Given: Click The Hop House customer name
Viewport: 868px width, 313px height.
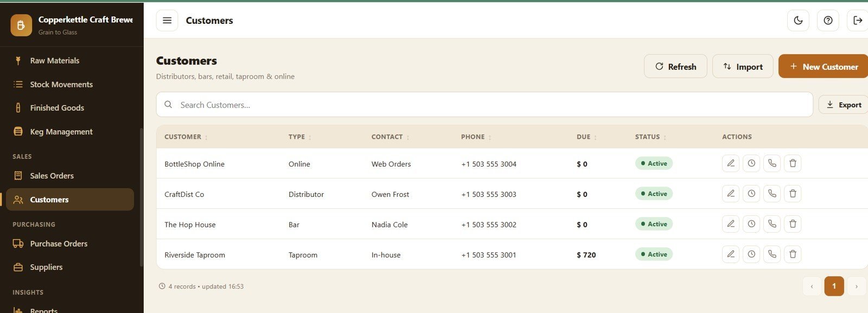Looking at the screenshot, I should (190, 225).
